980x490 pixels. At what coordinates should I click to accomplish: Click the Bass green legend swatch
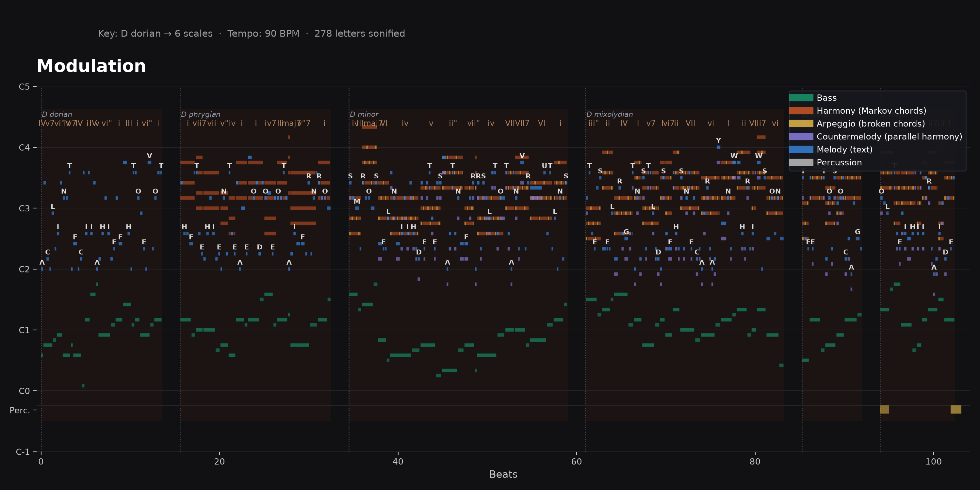pos(801,98)
